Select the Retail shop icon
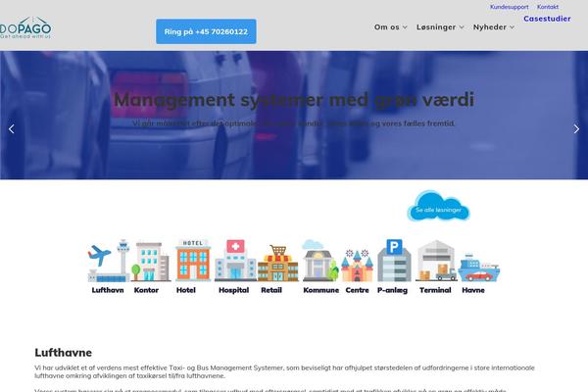The height and width of the screenshot is (392, 588). [x=278, y=263]
